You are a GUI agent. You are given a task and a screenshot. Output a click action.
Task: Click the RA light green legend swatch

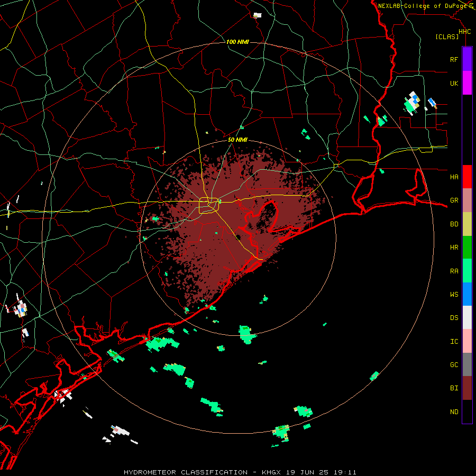click(x=467, y=271)
